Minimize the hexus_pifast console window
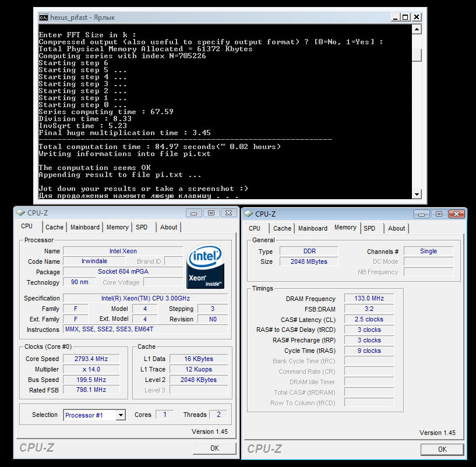 395,17
